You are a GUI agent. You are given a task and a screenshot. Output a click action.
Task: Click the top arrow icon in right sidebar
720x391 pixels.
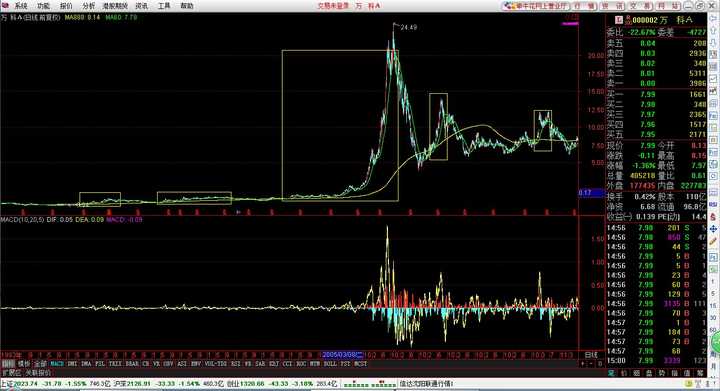tap(713, 18)
